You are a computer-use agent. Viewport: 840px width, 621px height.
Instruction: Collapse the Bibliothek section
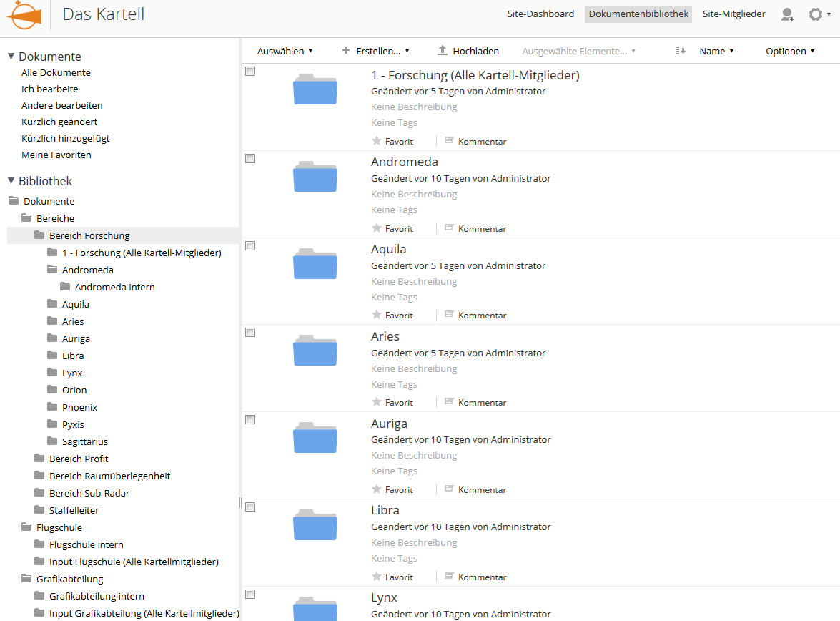coord(11,181)
